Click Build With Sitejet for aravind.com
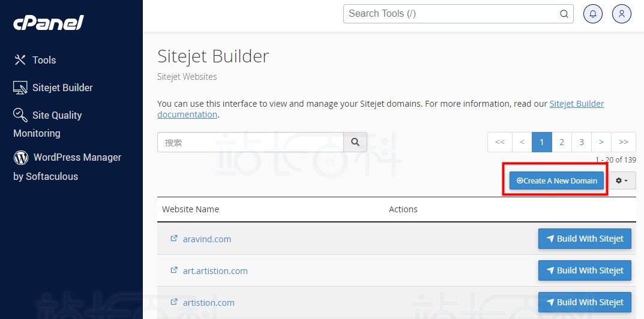 585,239
